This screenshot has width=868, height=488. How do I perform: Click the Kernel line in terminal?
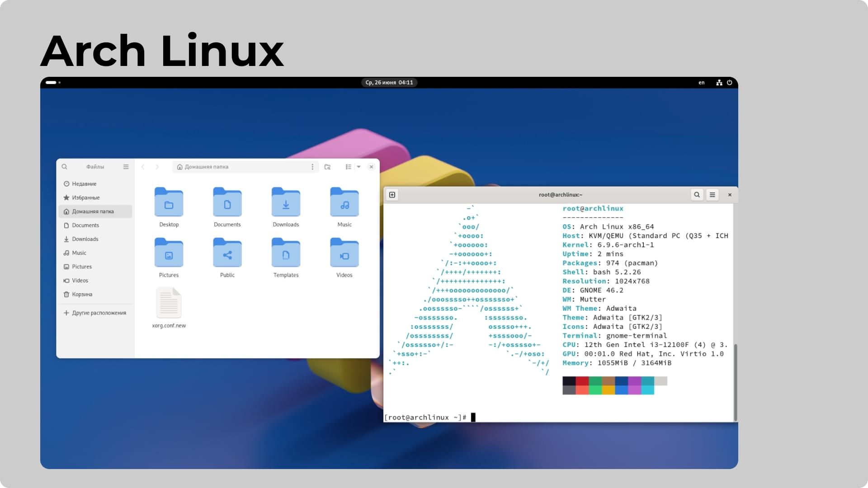point(608,245)
